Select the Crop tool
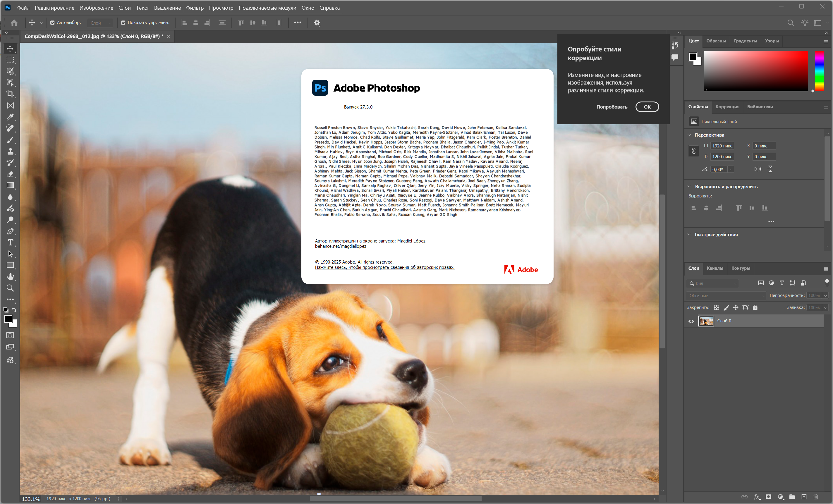 pos(10,94)
